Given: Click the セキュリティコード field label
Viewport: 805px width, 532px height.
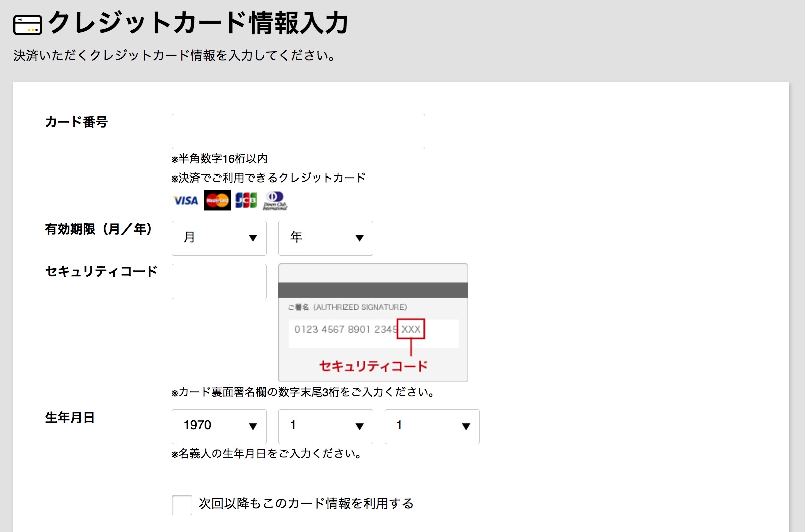Looking at the screenshot, I should (x=101, y=271).
